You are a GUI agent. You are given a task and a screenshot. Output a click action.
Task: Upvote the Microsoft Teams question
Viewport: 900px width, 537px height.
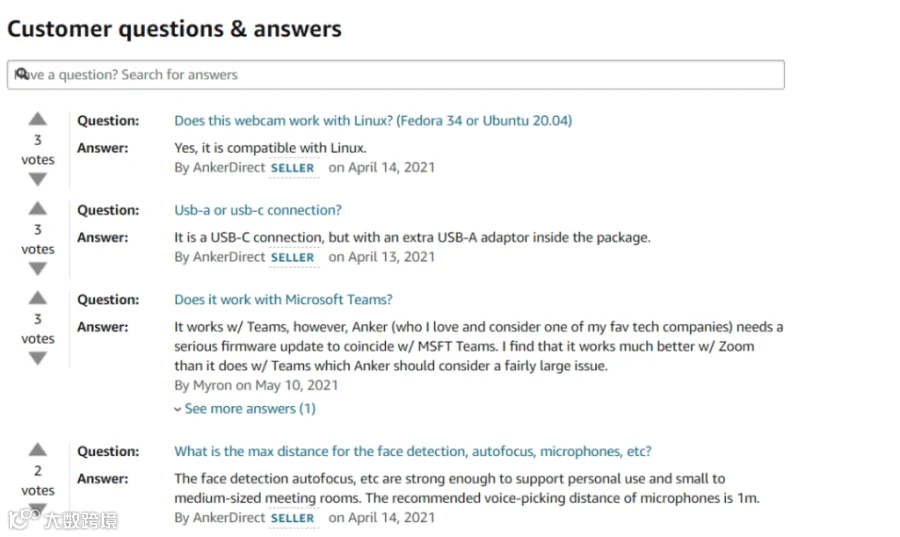(x=37, y=298)
